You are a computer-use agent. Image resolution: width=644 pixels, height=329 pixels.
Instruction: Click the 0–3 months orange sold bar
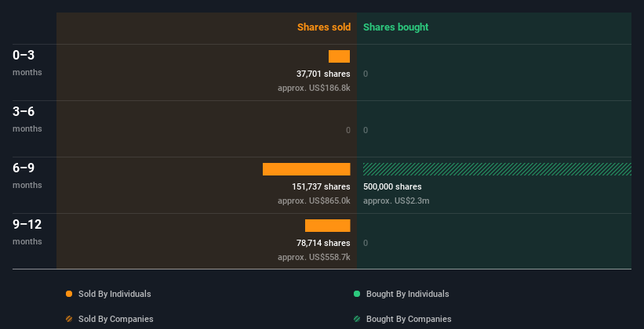pos(339,56)
